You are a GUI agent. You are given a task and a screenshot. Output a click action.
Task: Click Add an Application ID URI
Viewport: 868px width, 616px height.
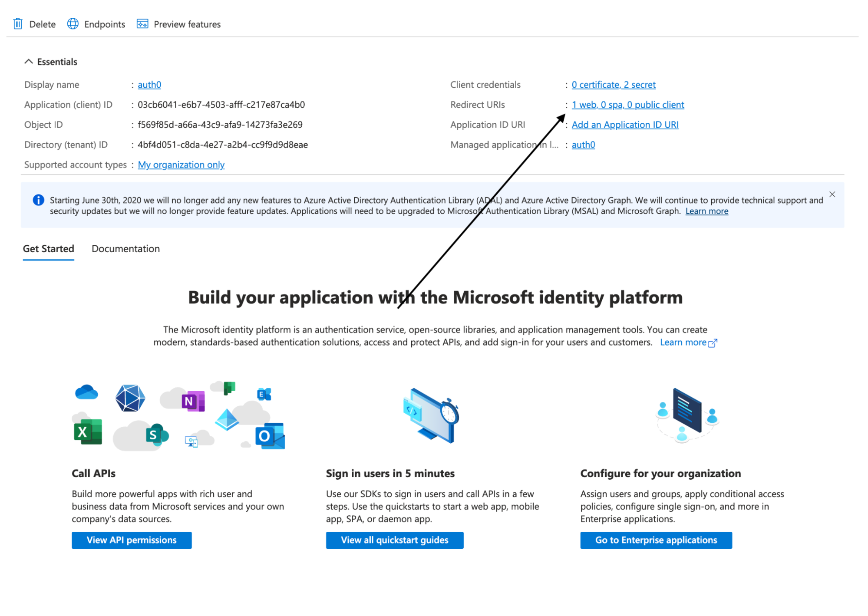click(625, 125)
